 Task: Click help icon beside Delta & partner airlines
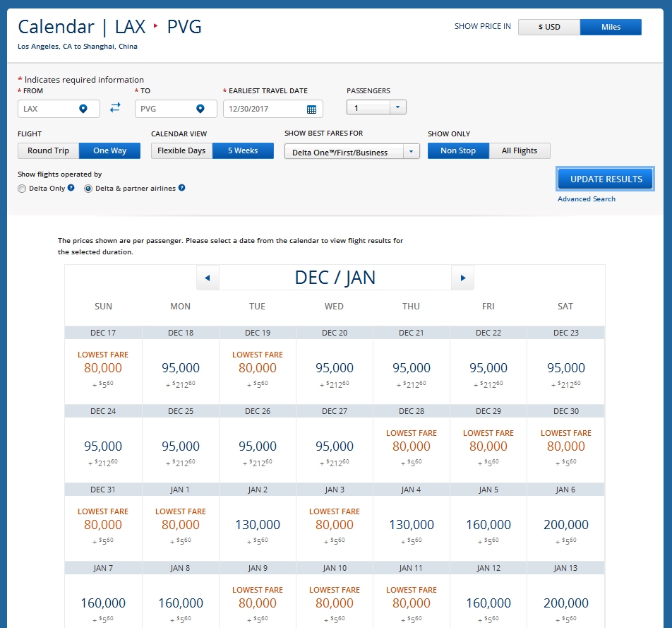[x=182, y=189]
